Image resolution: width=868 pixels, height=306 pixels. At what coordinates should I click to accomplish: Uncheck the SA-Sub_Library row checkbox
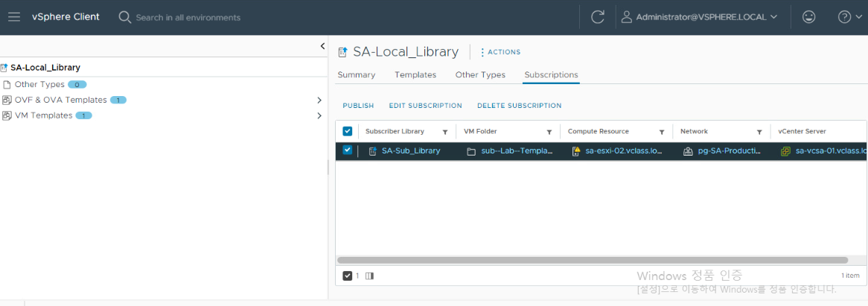click(348, 150)
